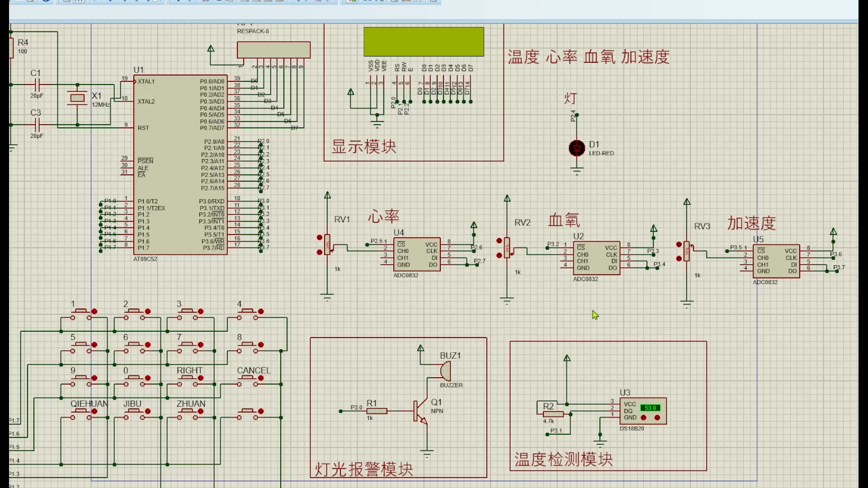Click the unlabeled pushbutton below CANCEL
This screenshot has height=488, width=868.
247,414
